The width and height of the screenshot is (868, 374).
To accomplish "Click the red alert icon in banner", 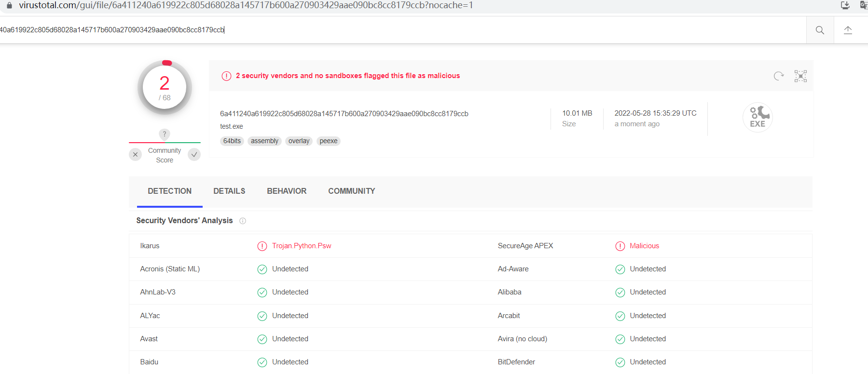I will (x=226, y=76).
